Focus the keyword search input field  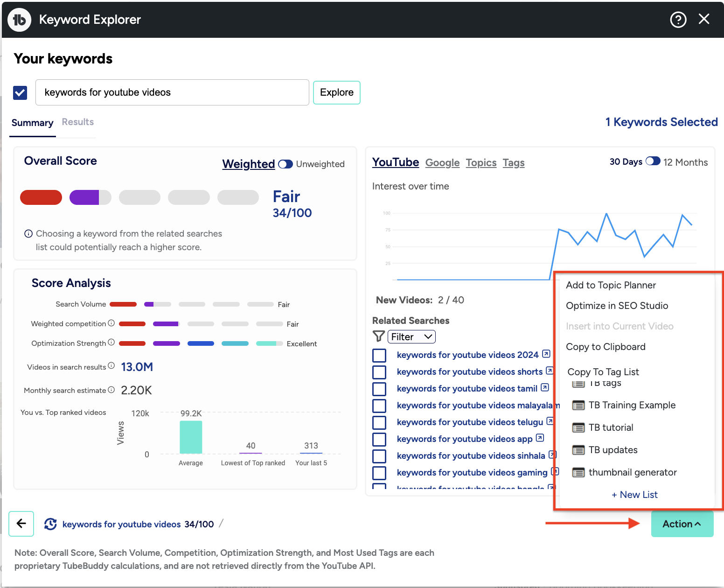[x=172, y=92]
